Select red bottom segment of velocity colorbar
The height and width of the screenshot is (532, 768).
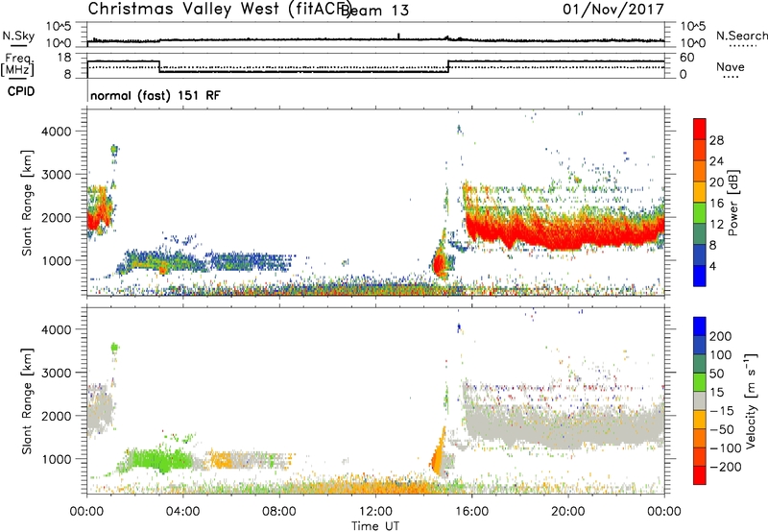700,475
